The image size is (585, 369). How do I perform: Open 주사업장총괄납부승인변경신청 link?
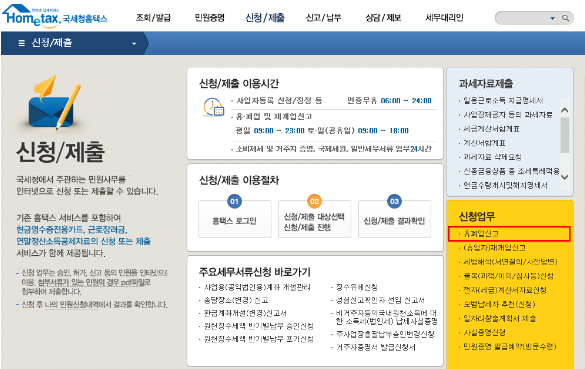pos(385,334)
